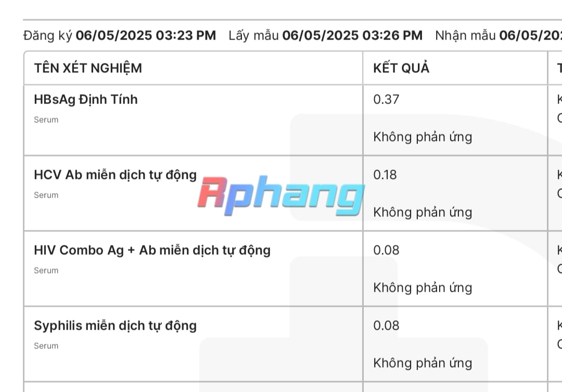The image size is (562, 392).
Task: Click the Serum label under Syphilis test
Action: tap(46, 346)
